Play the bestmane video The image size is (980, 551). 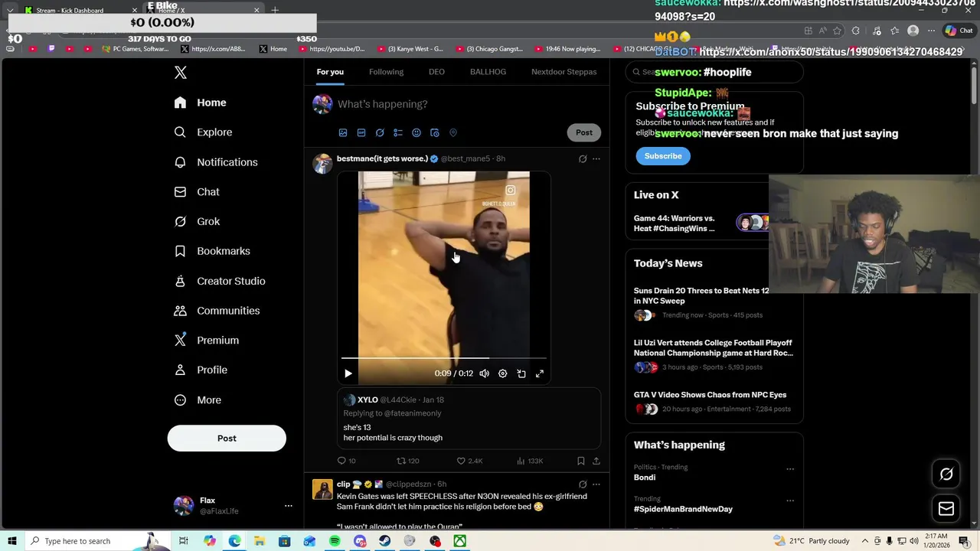(x=348, y=373)
